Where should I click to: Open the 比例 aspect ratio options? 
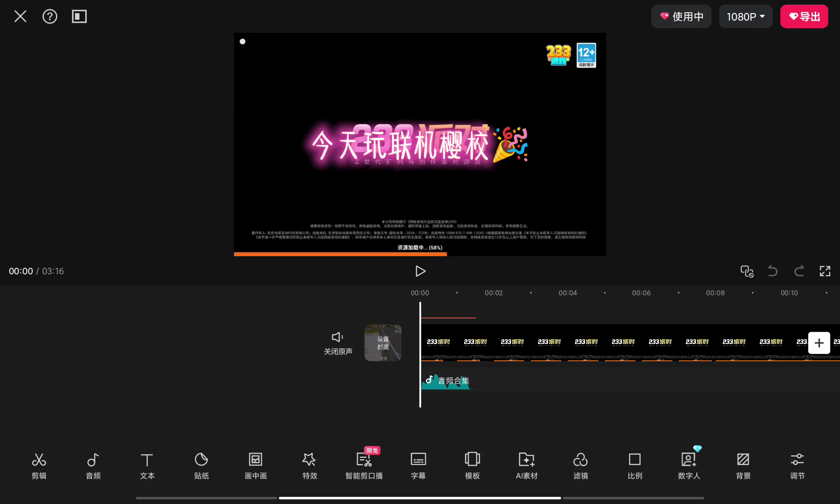click(x=635, y=465)
